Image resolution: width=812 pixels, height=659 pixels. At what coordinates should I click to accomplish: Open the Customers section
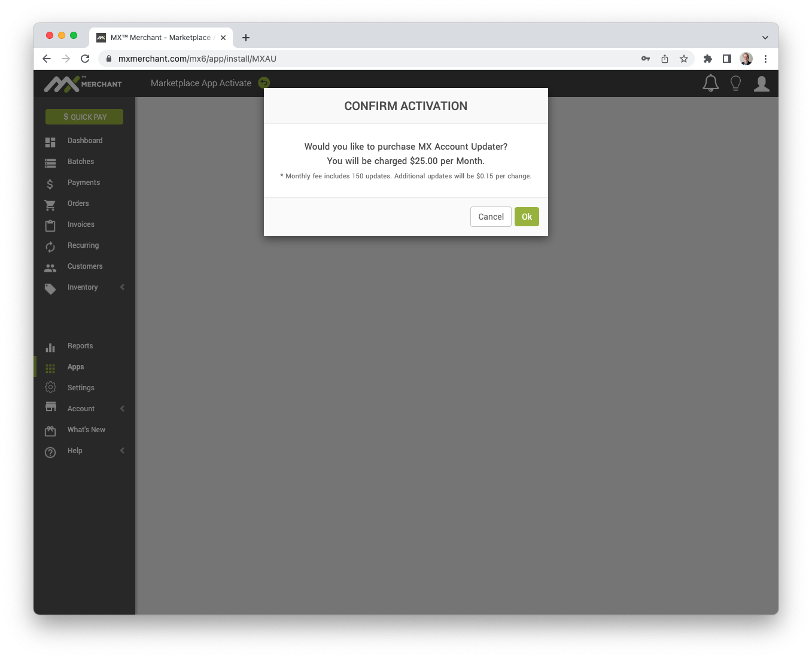[85, 266]
